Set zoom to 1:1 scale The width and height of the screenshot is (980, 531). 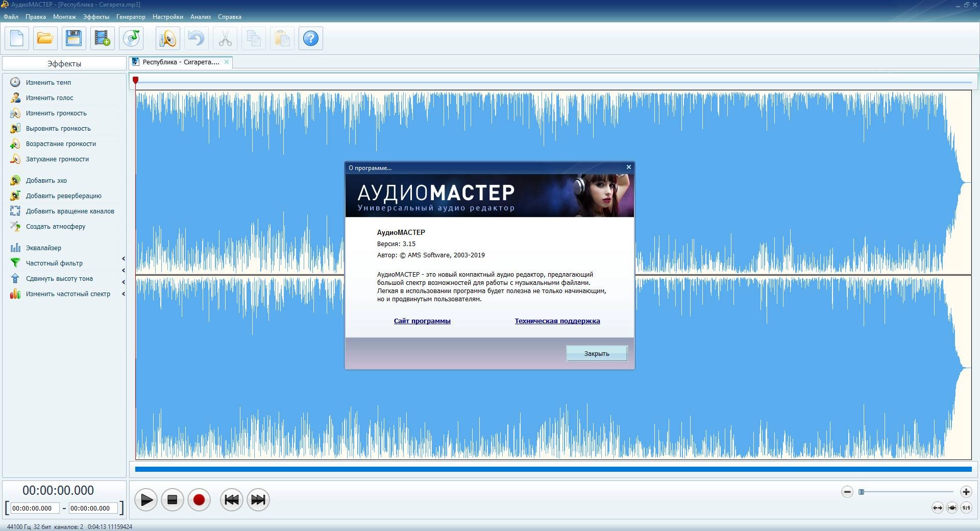point(966,508)
